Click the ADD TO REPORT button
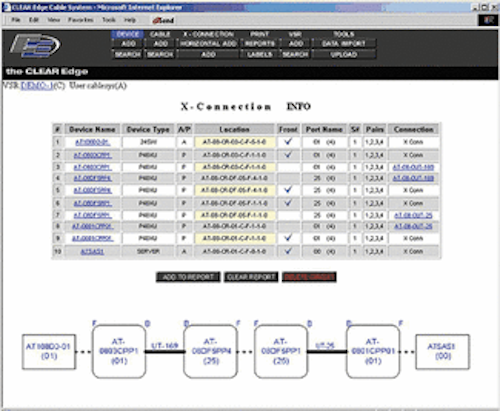This screenshot has height=411, width=500. point(188,277)
